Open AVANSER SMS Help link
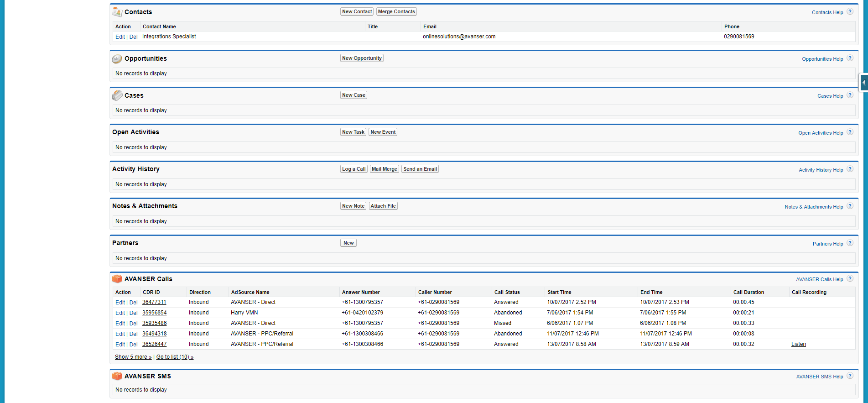This screenshot has height=403, width=868. click(820, 377)
